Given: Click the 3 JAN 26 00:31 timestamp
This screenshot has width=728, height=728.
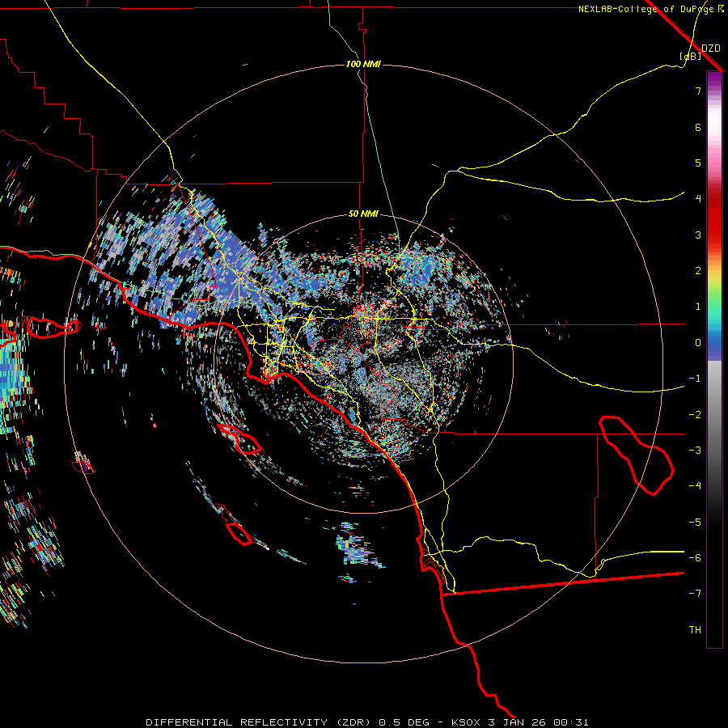Looking at the screenshot, I should (539, 722).
